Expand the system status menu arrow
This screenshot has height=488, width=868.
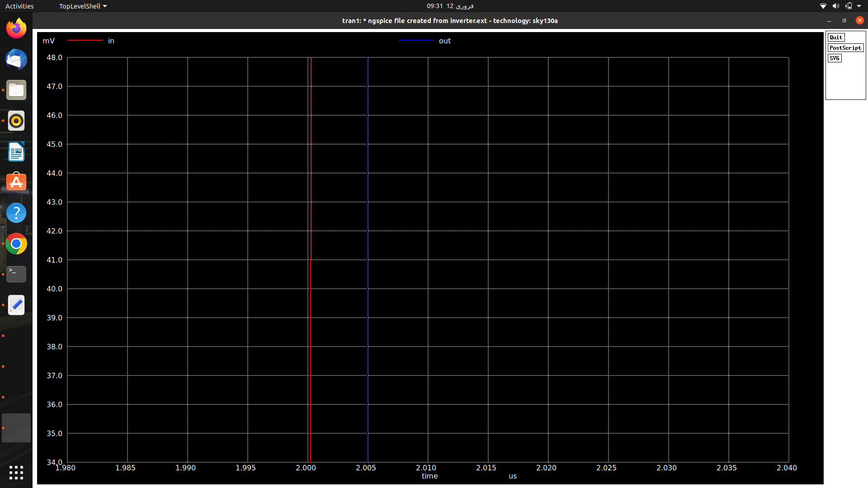(859, 6)
